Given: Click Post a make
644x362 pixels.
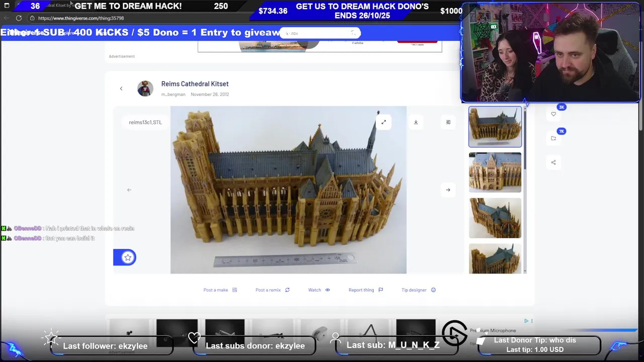Looking at the screenshot, I should pyautogui.click(x=220, y=290).
